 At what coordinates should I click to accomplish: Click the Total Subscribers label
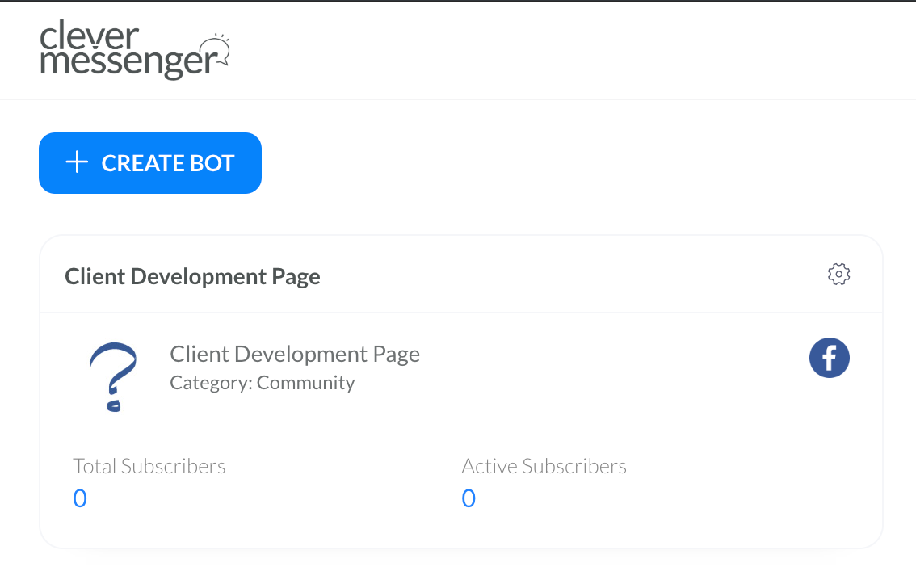click(x=149, y=466)
